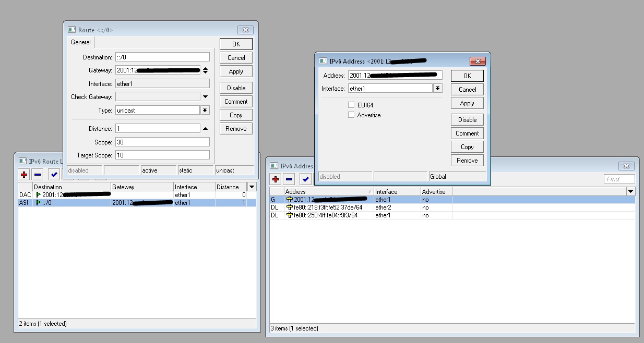The image size is (644, 343).
Task: Click the address icon for fe80::250:4ff:fe04:f9f3/64
Action: coord(290,215)
